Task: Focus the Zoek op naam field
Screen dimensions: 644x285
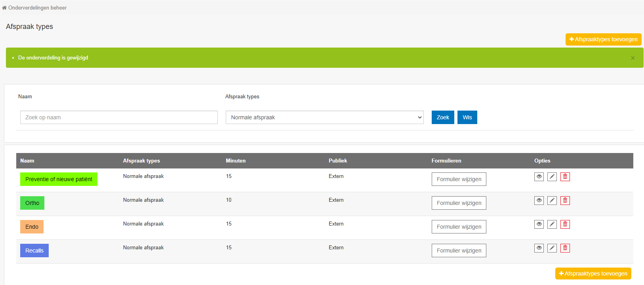Action: pos(119,117)
